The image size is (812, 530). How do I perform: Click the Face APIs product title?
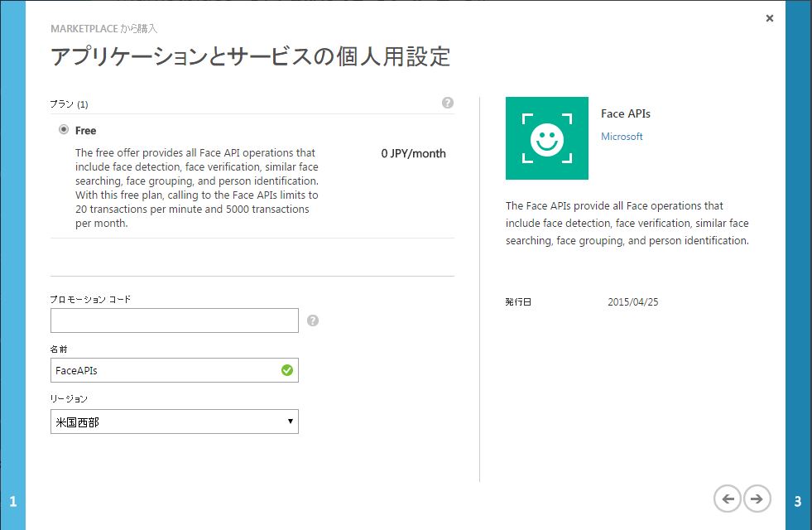pos(626,114)
